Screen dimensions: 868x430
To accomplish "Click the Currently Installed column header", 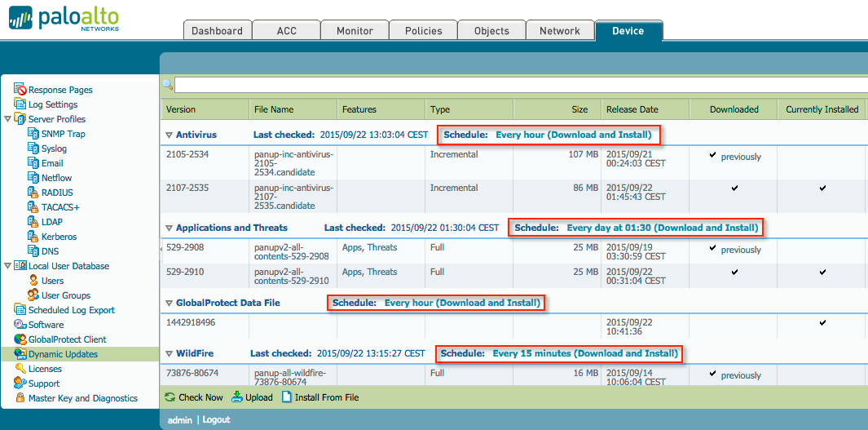I will [822, 109].
